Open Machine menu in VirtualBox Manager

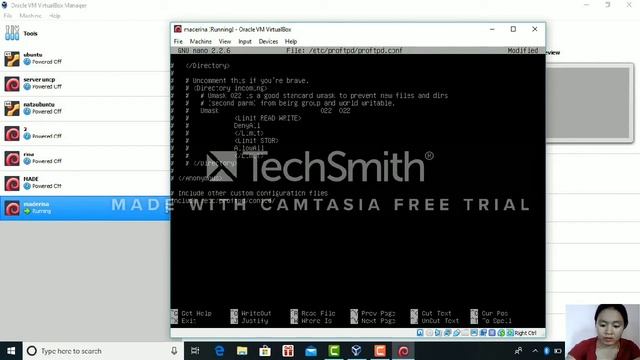point(31,16)
